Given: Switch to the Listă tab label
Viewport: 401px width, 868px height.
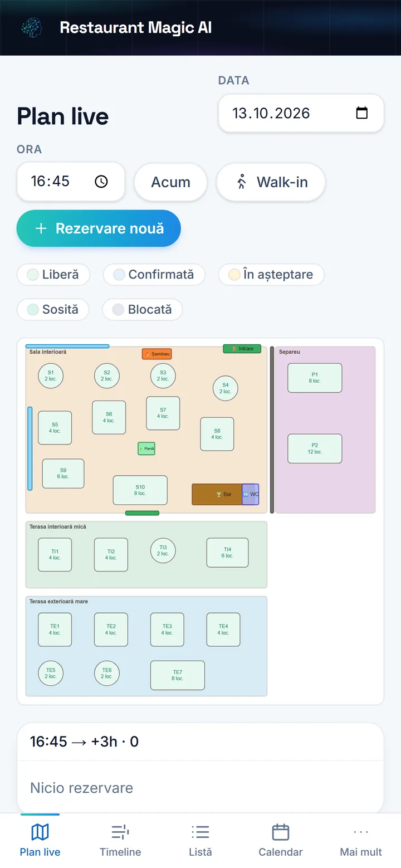Looking at the screenshot, I should (200, 852).
